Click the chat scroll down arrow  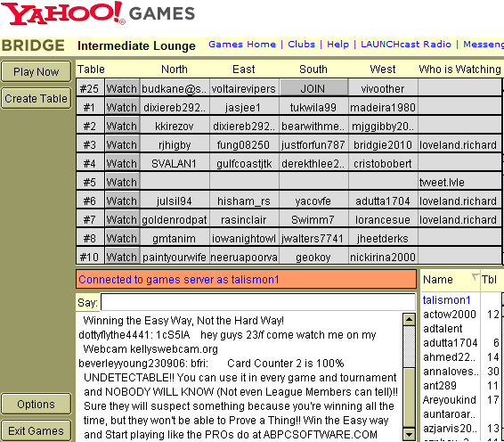[x=409, y=435]
